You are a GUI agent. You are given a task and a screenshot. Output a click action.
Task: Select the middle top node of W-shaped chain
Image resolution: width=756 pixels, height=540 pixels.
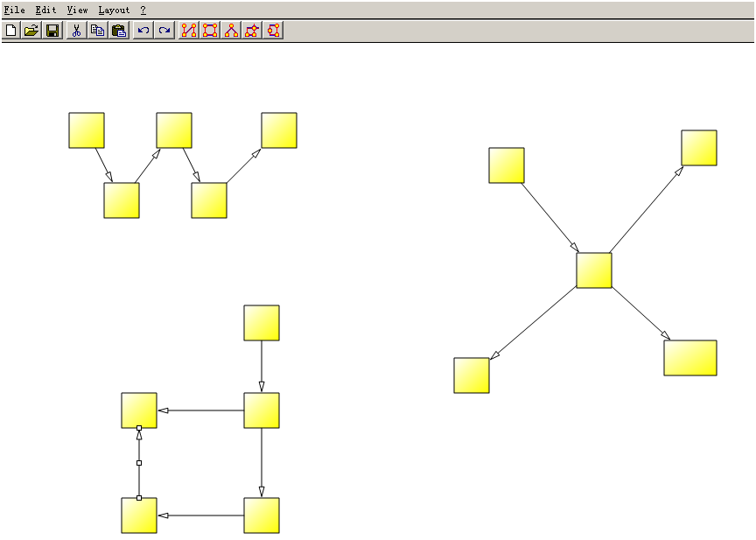(x=174, y=130)
